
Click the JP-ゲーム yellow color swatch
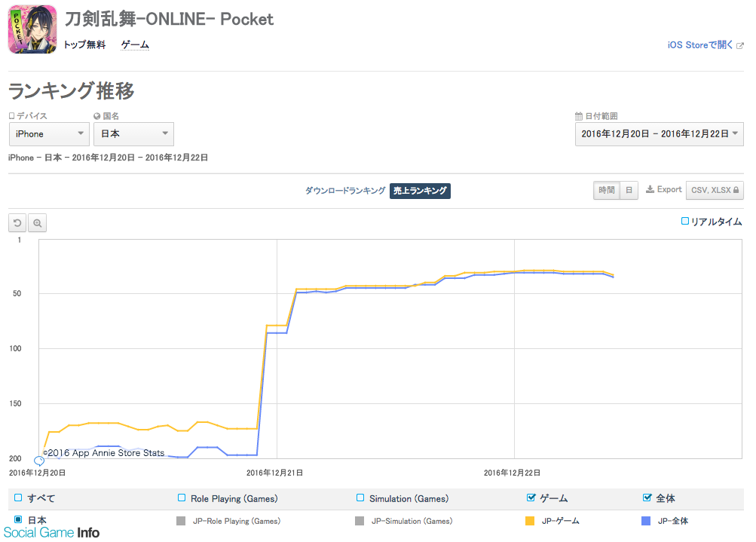(529, 521)
